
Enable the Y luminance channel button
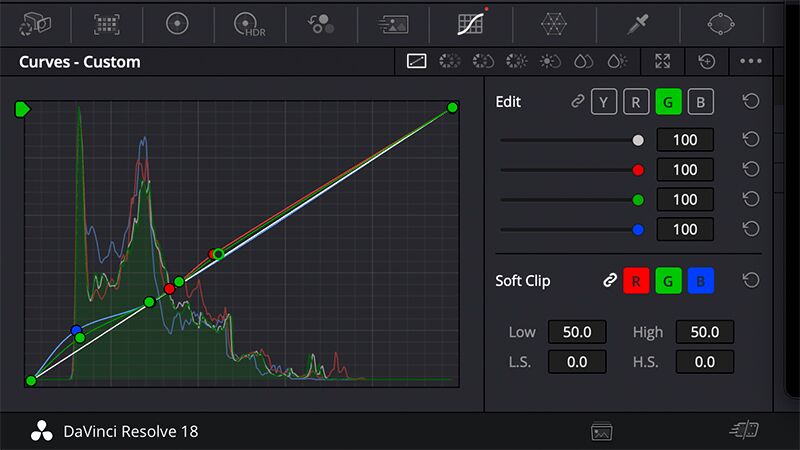click(603, 102)
